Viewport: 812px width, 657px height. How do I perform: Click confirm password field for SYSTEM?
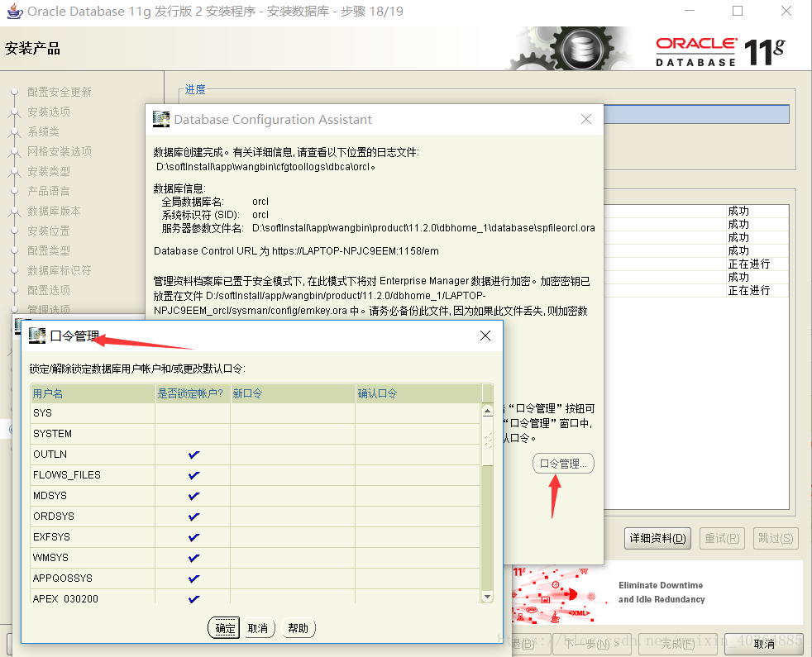point(418,434)
